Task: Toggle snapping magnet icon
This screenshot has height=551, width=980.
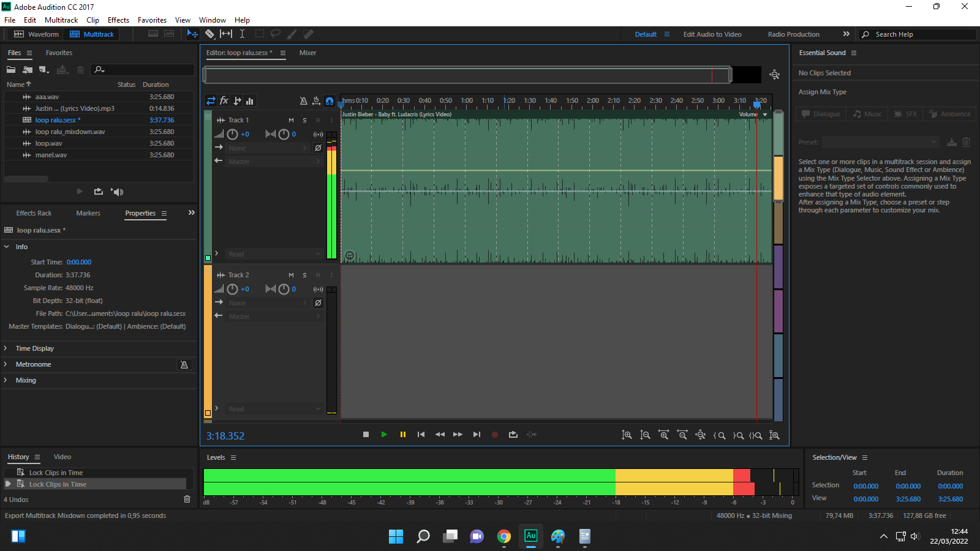Action: (330, 101)
